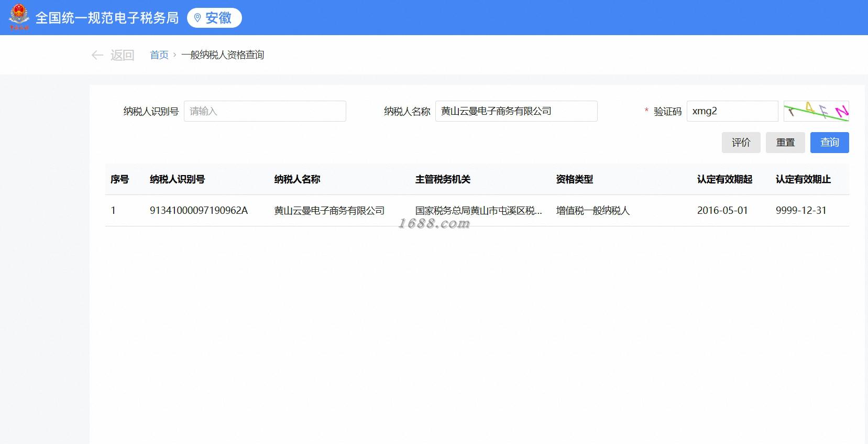Click the 评价 button
The height and width of the screenshot is (444, 868).
(x=741, y=143)
